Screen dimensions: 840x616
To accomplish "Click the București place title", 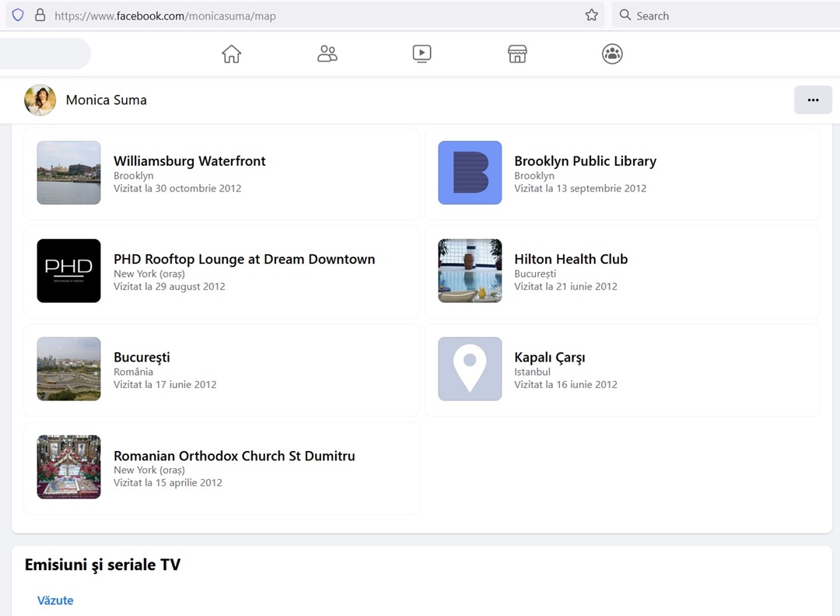I will click(x=142, y=357).
